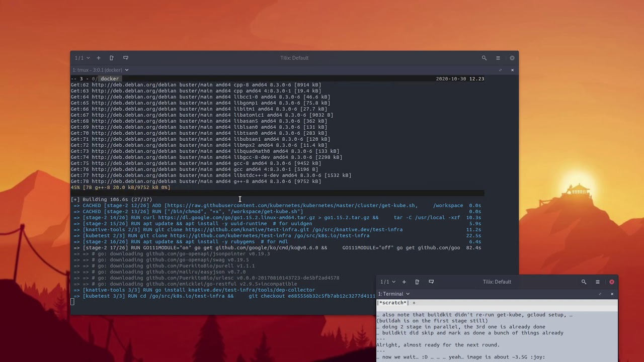Close the docker Tilix window
Viewport: 644px width, 362px height.
pos(512,58)
